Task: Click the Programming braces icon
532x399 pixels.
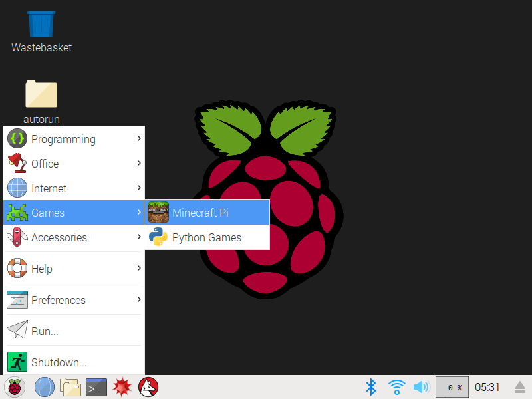Action: click(x=17, y=138)
